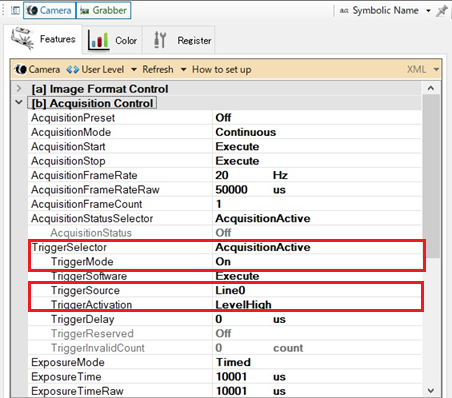Select the AcquisitionMode row label

click(71, 132)
